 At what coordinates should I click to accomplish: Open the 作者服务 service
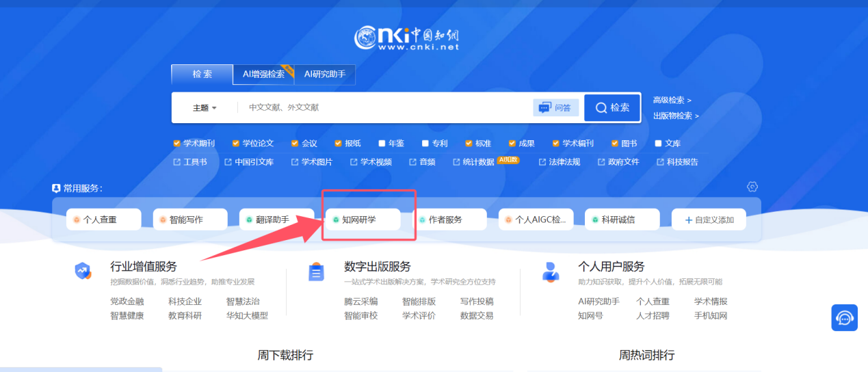449,220
